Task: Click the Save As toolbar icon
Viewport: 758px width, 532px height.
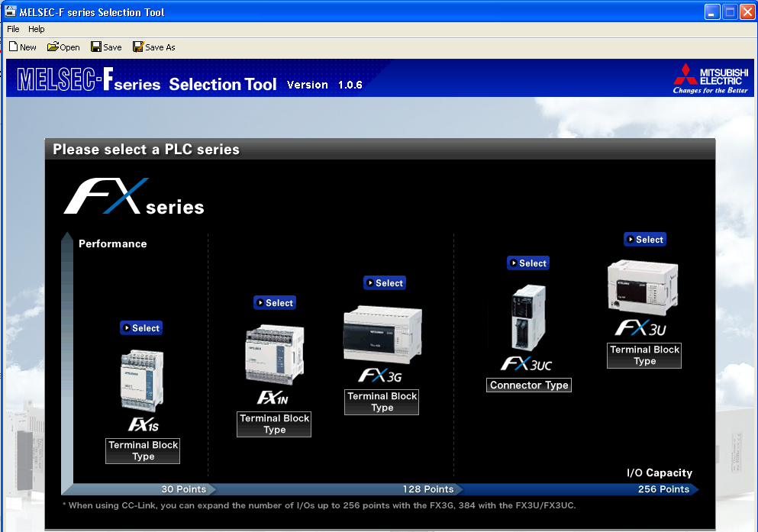Action: 138,47
